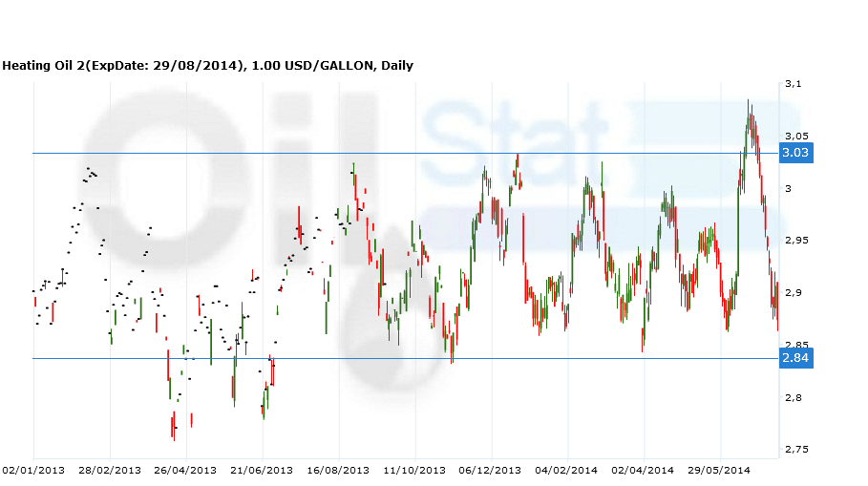This screenshot has height=486, width=868.
Task: Select the 29/05/2014 date axis label
Action: click(x=719, y=470)
